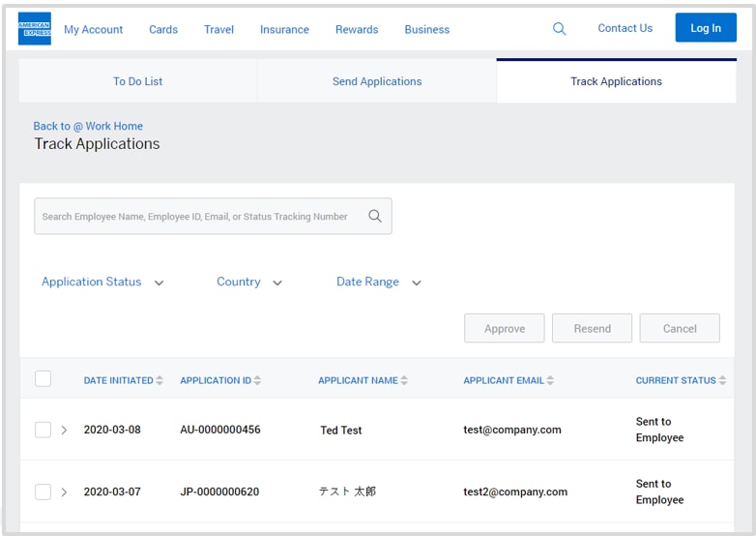
Task: Open the Country filter dropdown
Action: 249,282
